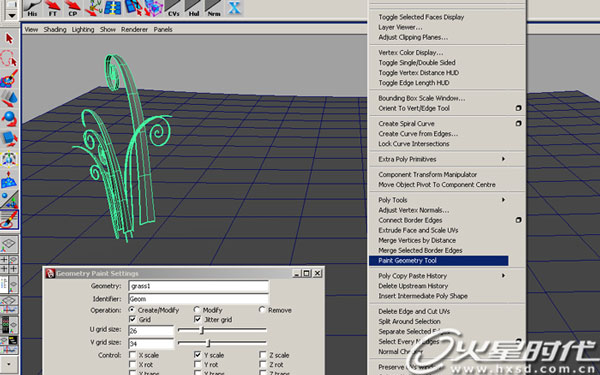This screenshot has height=375, width=600.
Task: Open the Panels menu
Action: [x=163, y=29]
